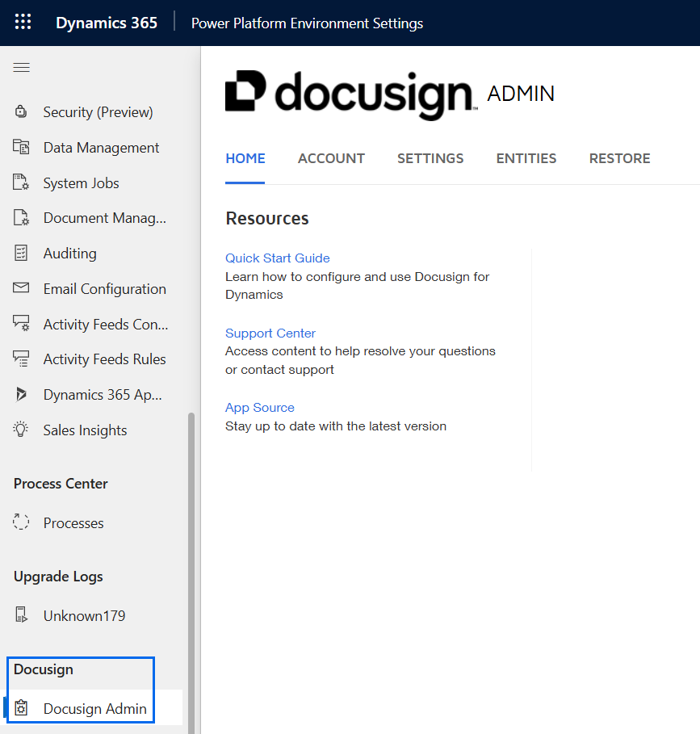The height and width of the screenshot is (734, 700).
Task: Click the Auditing checklist icon
Action: [21, 253]
